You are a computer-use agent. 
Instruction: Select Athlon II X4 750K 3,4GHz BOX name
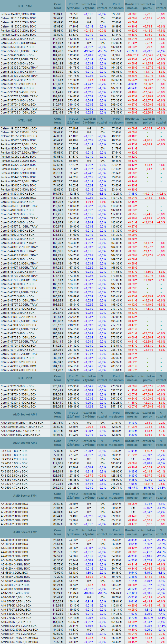(x=19, y=638)
